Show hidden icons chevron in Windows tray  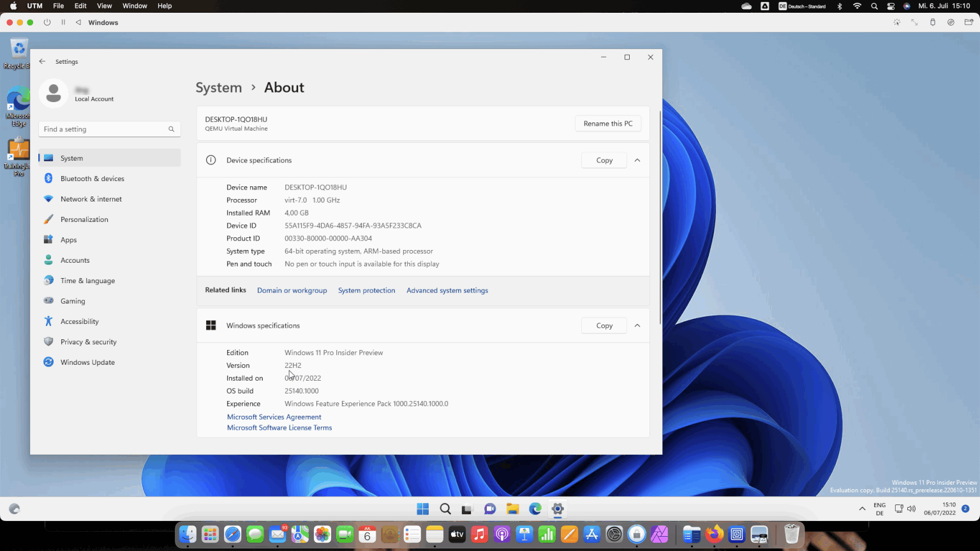click(x=862, y=509)
